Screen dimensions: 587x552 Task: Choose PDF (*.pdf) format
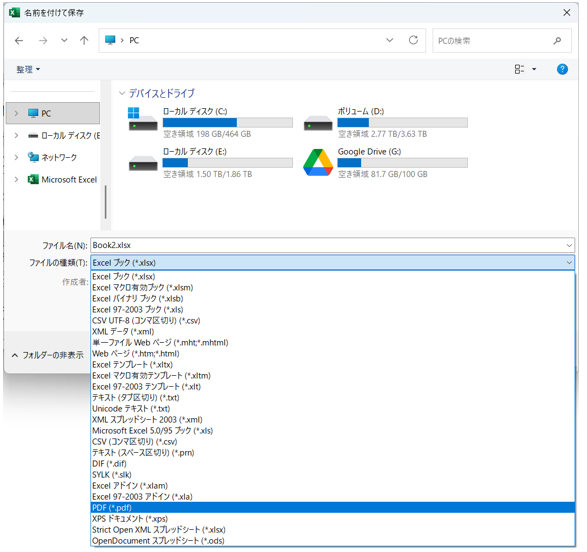point(333,508)
